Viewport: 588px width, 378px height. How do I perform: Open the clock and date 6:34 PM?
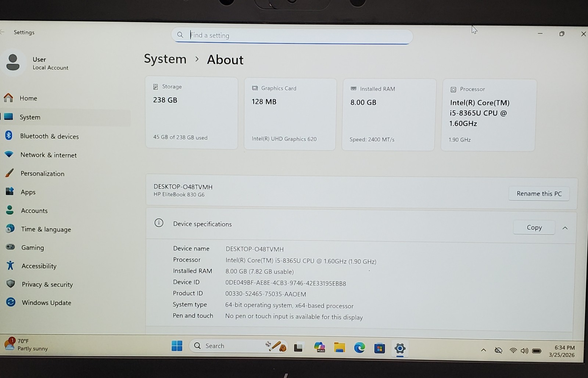pos(562,351)
